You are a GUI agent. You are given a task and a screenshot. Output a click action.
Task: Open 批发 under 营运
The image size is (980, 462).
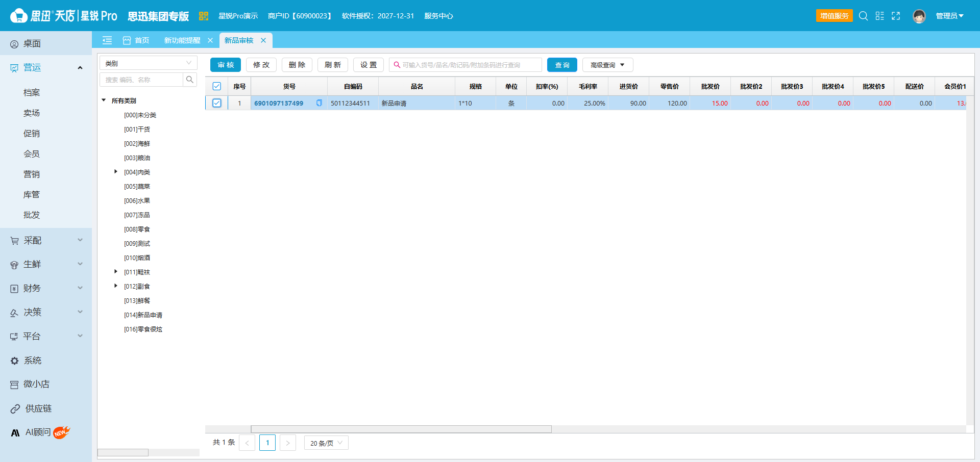(32, 215)
